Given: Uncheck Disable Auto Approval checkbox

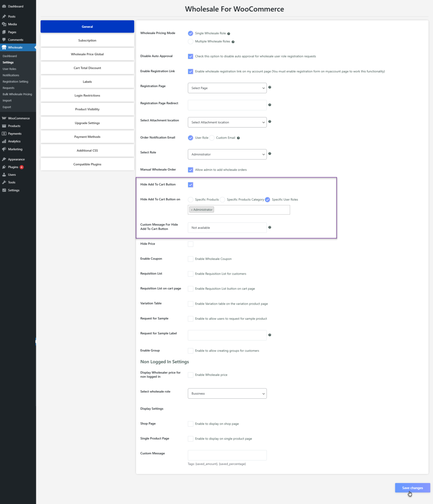Looking at the screenshot, I should [x=191, y=56].
